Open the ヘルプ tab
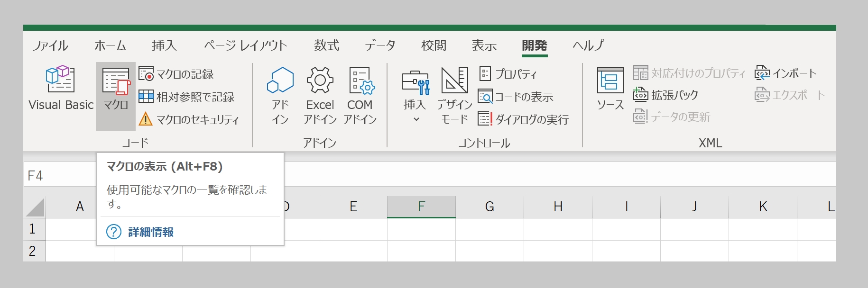 588,45
